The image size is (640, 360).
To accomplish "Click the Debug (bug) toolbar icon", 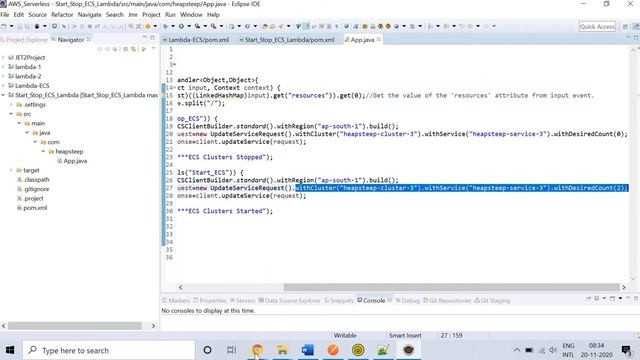I will [x=165, y=26].
